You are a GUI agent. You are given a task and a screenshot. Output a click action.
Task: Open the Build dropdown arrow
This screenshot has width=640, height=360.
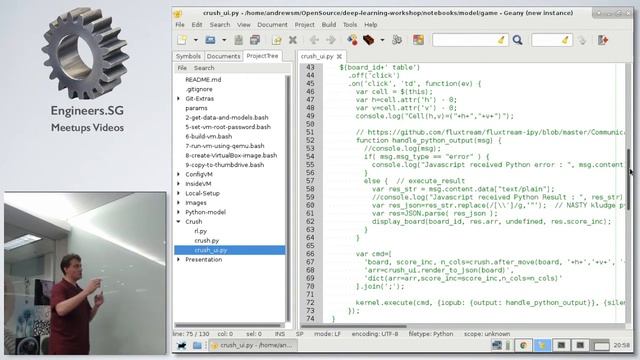click(382, 40)
